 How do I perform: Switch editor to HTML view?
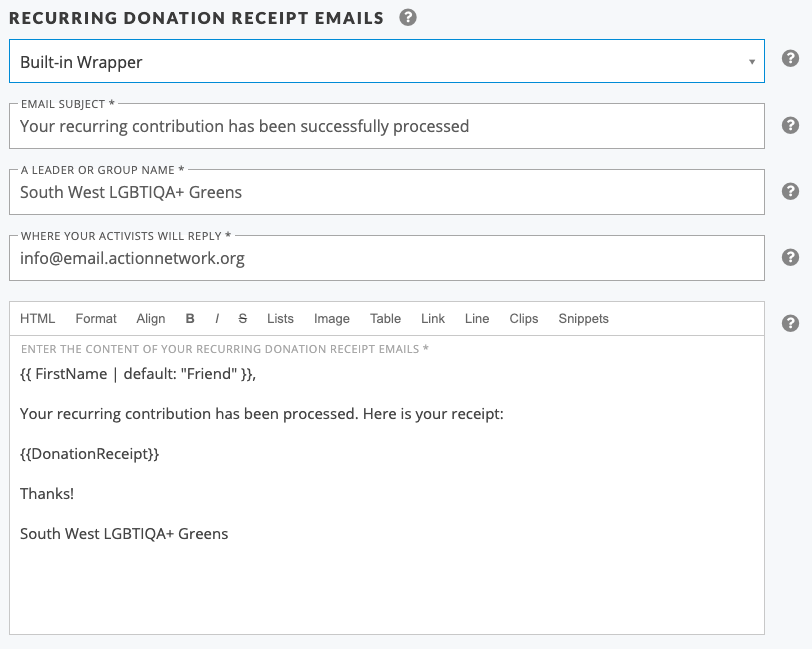pos(37,319)
